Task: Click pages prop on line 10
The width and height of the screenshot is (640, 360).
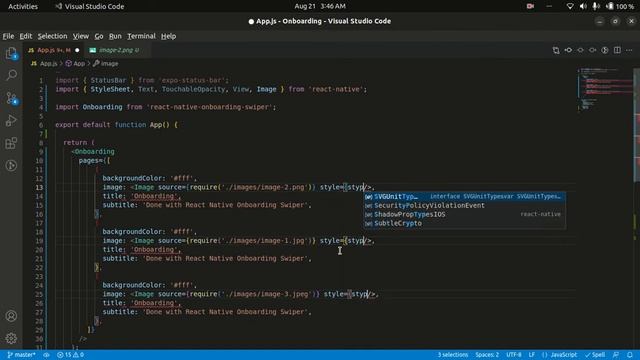Action: pos(89,160)
